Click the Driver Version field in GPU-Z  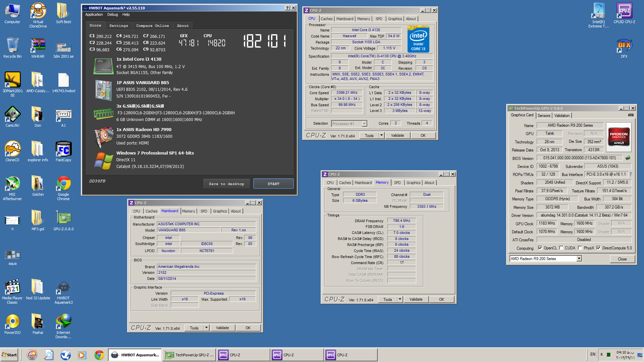[x=584, y=215]
